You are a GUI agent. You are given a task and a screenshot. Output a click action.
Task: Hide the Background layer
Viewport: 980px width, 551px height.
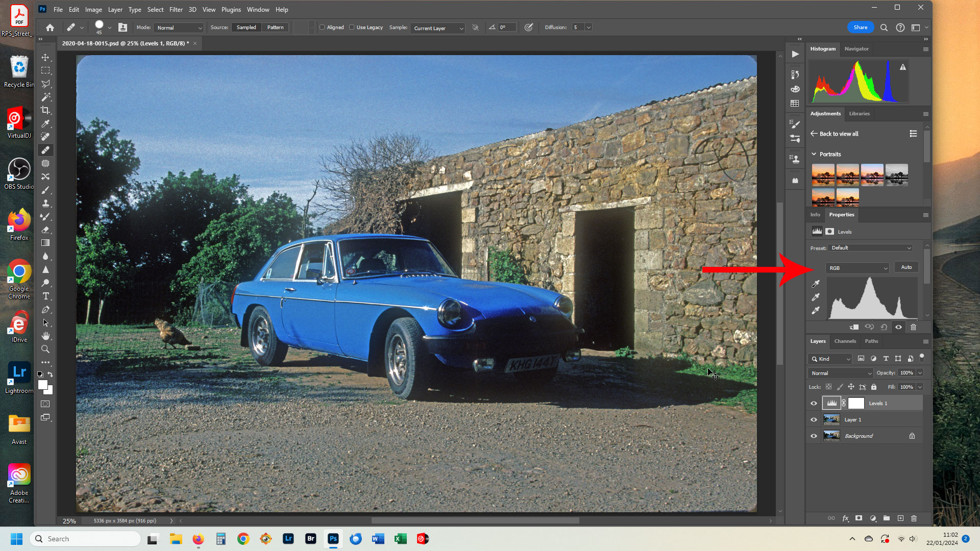[814, 436]
